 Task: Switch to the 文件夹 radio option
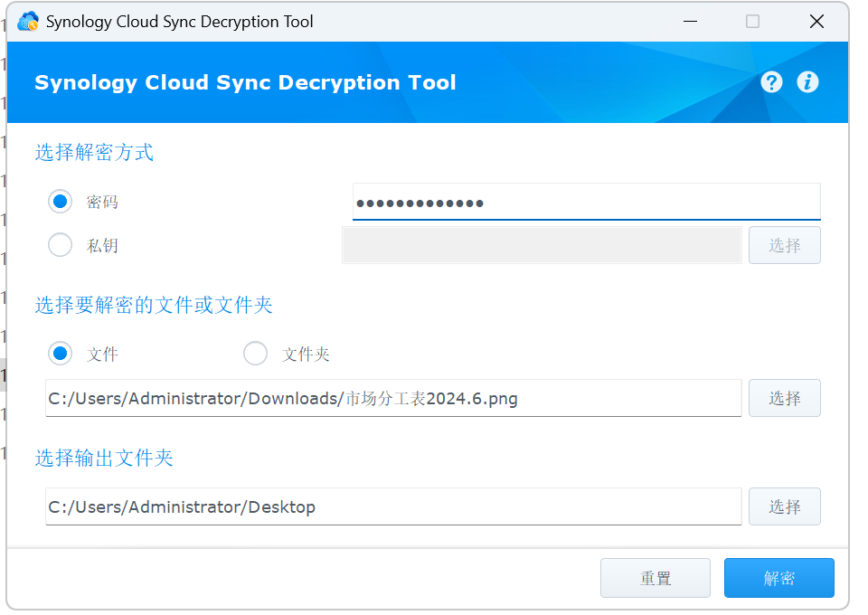pyautogui.click(x=256, y=354)
